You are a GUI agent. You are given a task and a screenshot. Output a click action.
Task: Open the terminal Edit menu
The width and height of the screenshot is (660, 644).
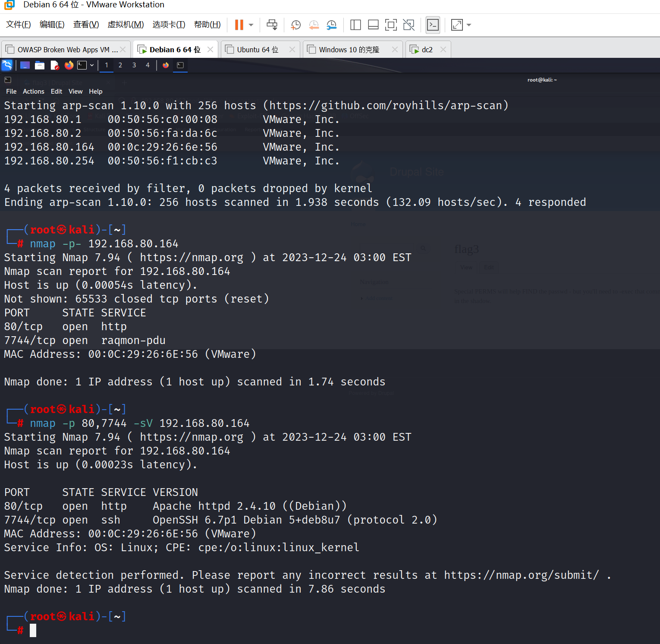click(57, 92)
